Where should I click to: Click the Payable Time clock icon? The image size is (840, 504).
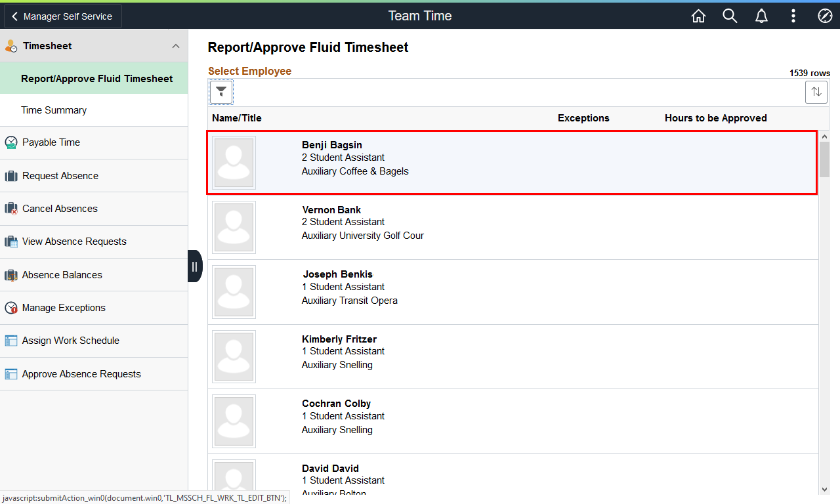11,143
